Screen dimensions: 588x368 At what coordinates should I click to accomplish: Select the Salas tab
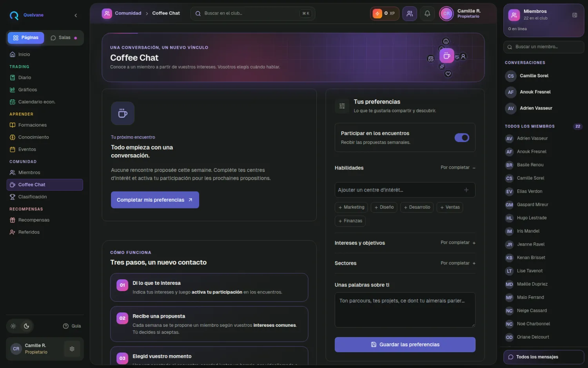click(x=64, y=38)
